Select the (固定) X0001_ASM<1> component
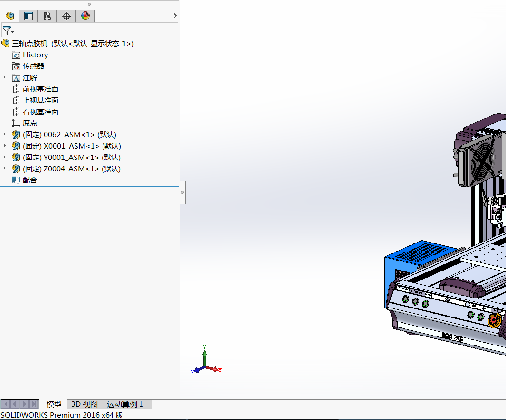 (x=72, y=146)
